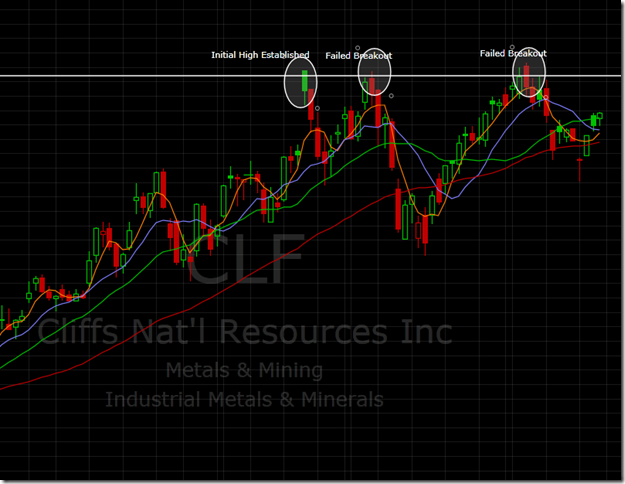Select the rightmost "Failed Breakout" annotation label
This screenshot has height=484, width=625.
coord(513,53)
